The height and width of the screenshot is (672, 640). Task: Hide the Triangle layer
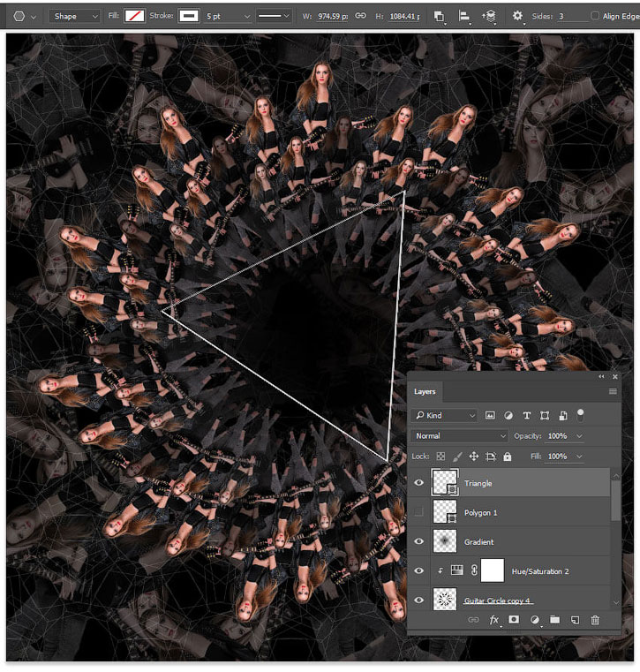[x=419, y=482]
